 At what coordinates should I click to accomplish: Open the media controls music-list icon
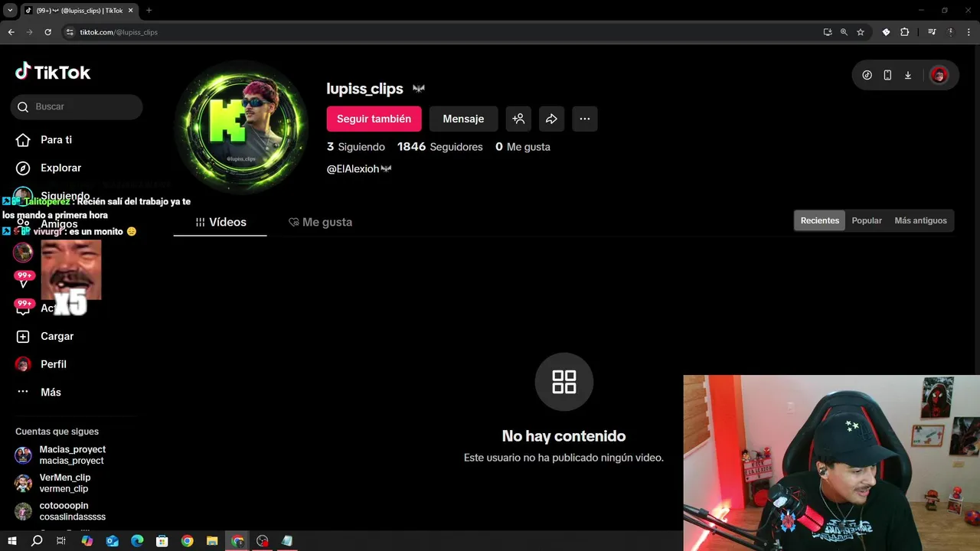932,32
